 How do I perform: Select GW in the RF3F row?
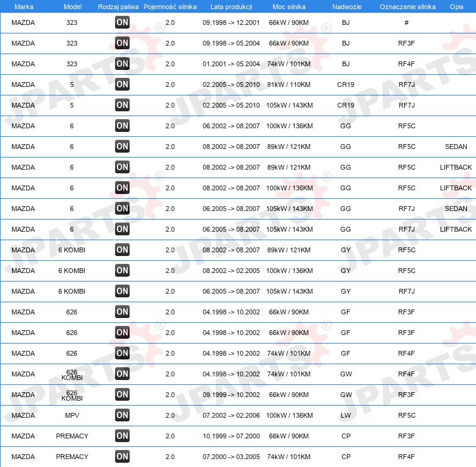pyautogui.click(x=346, y=395)
